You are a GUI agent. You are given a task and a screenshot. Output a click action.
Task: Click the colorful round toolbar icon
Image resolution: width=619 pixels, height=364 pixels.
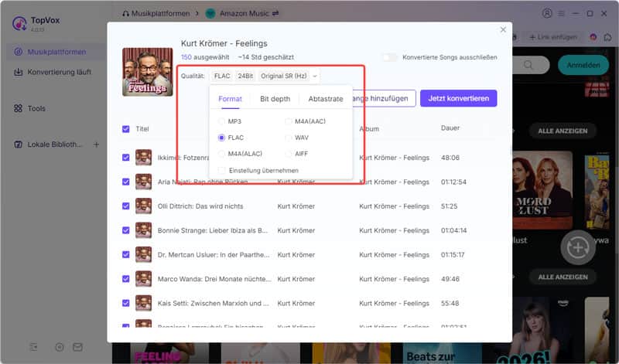click(x=593, y=37)
